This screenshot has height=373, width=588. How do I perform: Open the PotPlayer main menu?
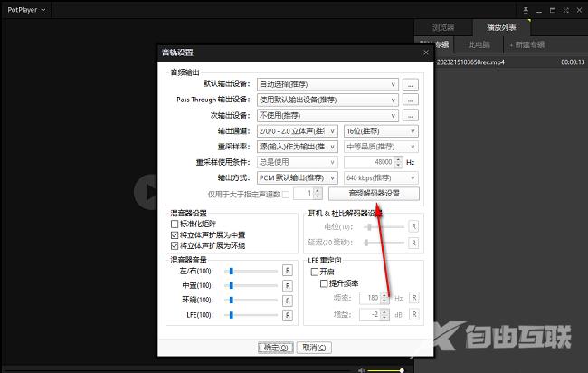point(26,9)
